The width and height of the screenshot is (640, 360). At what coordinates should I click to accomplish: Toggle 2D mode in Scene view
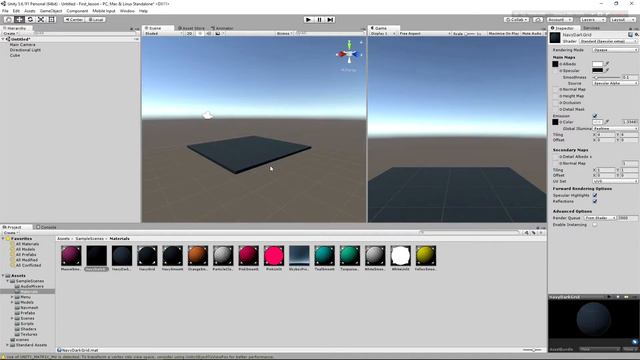(x=189, y=33)
